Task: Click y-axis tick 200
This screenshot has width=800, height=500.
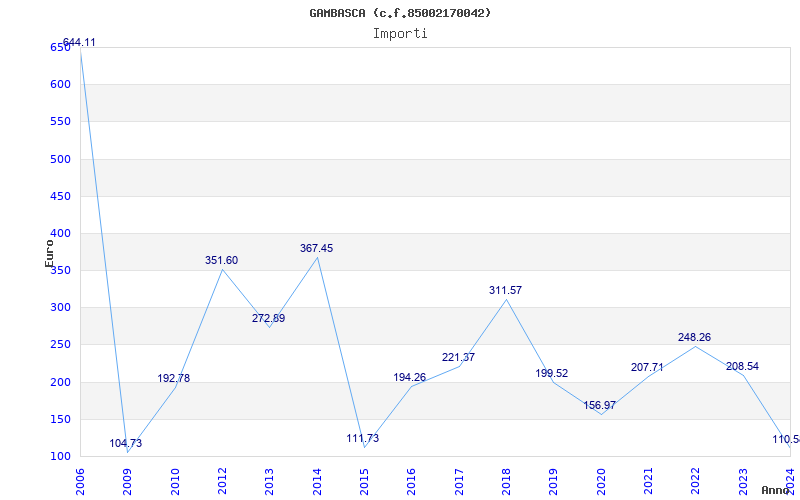Action: (x=60, y=382)
